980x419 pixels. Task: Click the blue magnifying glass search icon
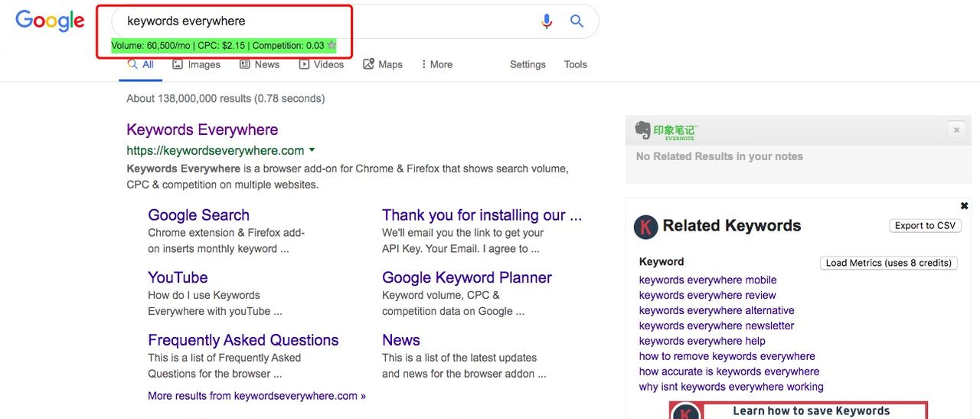pos(577,21)
